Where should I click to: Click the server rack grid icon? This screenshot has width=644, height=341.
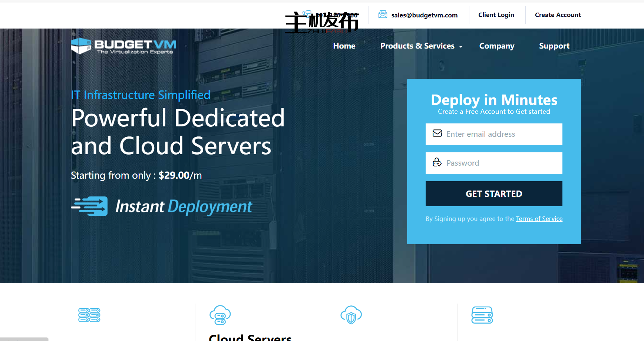(x=89, y=315)
